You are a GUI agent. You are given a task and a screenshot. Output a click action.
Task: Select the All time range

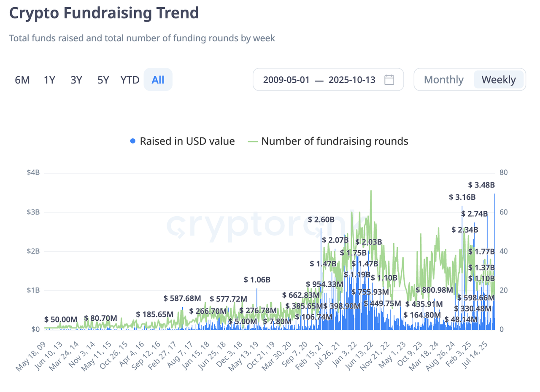(158, 80)
